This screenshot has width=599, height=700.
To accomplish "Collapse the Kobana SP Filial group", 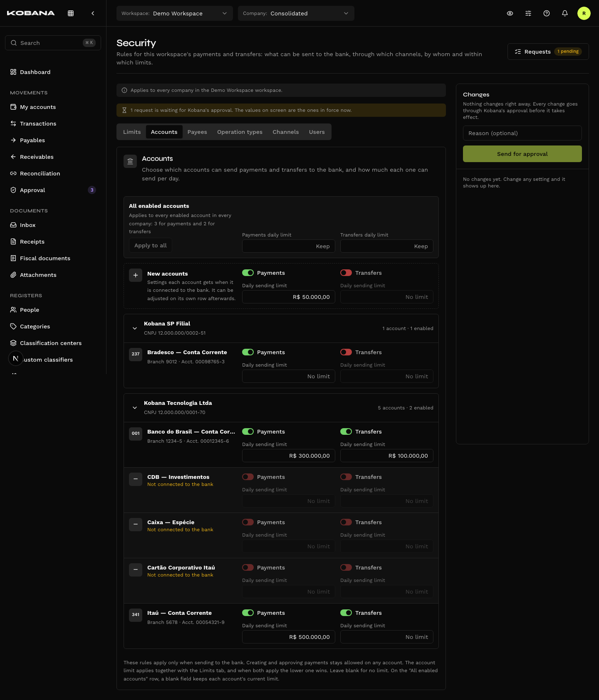I will [135, 328].
